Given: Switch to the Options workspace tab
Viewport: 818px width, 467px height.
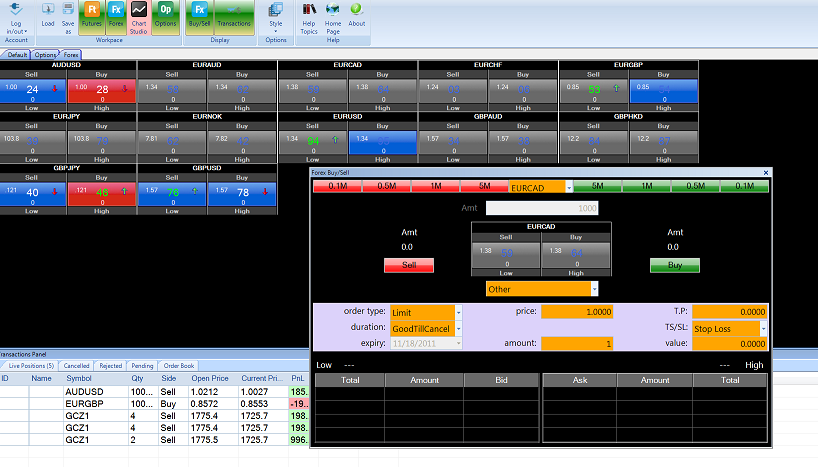Looking at the screenshot, I should (x=45, y=55).
